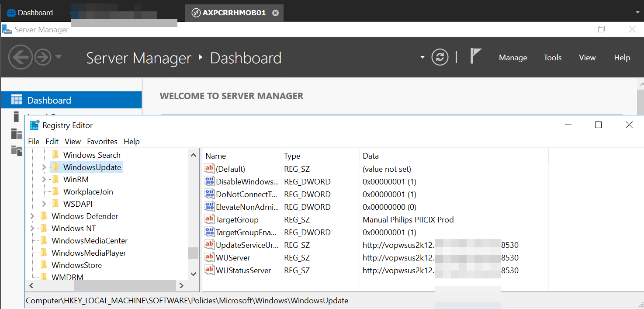The width and height of the screenshot is (644, 309).
Task: Open Registry Editor File menu
Action: tap(34, 141)
